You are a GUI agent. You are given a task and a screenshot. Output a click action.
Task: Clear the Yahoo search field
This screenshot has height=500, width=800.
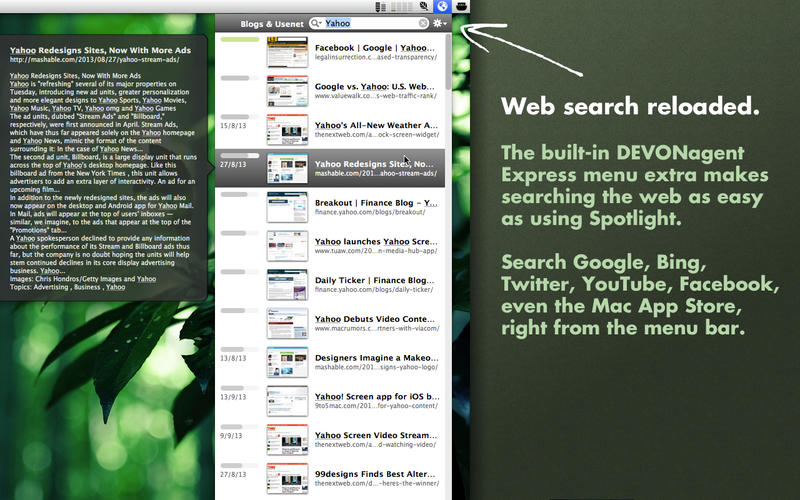pyautogui.click(x=423, y=23)
